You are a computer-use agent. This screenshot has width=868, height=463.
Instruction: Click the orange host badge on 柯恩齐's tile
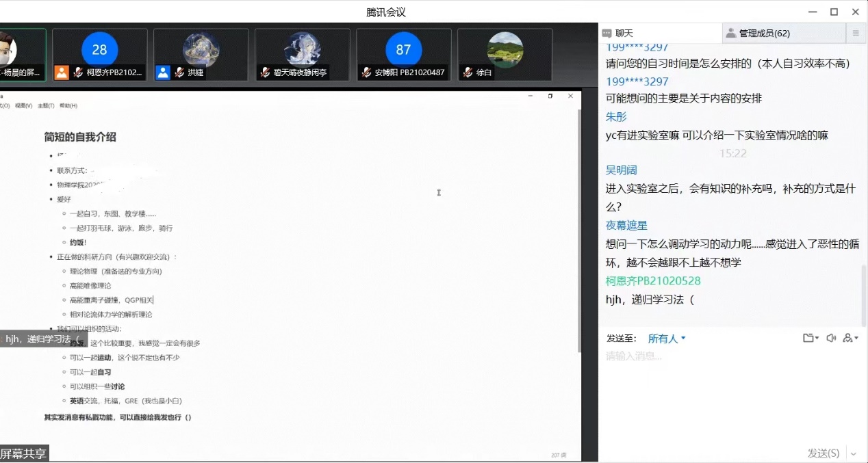pos(62,72)
